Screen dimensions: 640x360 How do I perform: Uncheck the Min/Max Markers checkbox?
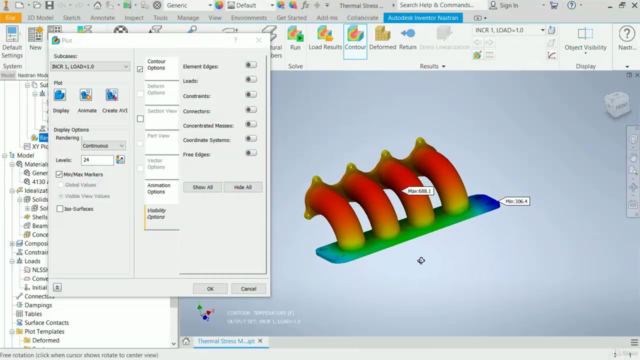[59, 174]
